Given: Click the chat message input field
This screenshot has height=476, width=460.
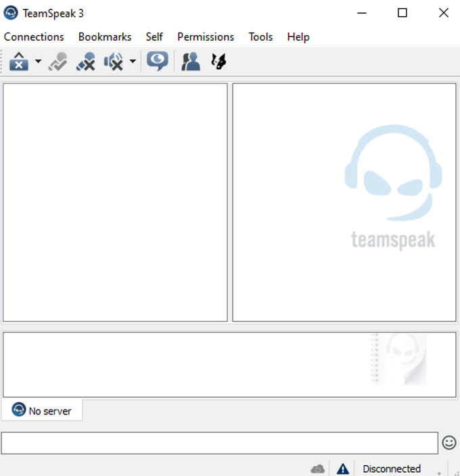Looking at the screenshot, I should click(x=219, y=443).
